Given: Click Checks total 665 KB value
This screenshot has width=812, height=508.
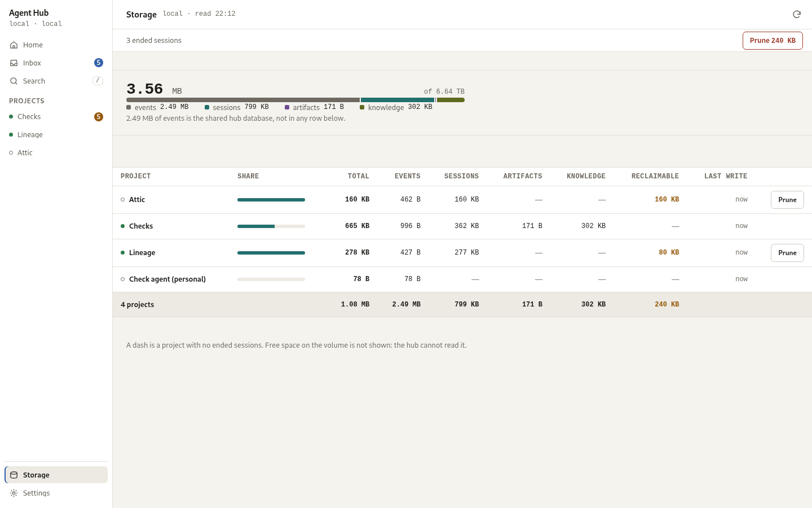Looking at the screenshot, I should point(358,226).
